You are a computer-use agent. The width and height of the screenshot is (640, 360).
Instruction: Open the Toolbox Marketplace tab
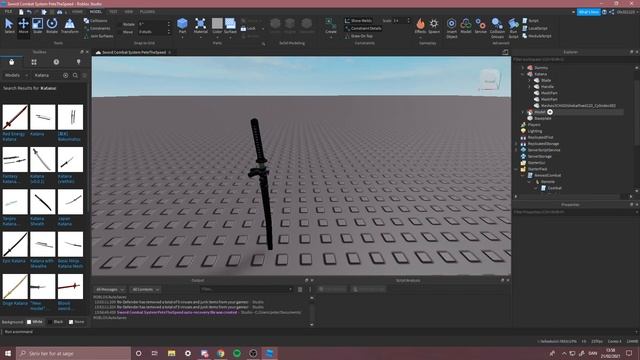pos(11,62)
